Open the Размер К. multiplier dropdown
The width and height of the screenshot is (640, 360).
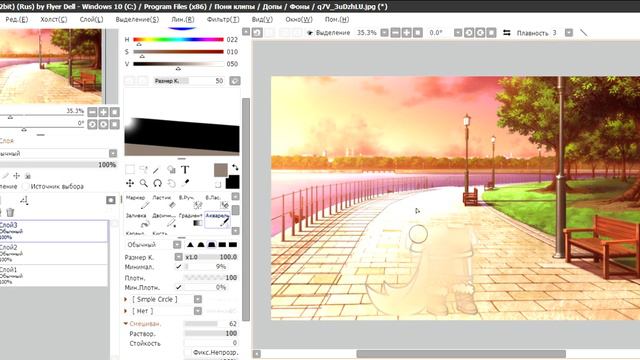pyautogui.click(x=178, y=257)
